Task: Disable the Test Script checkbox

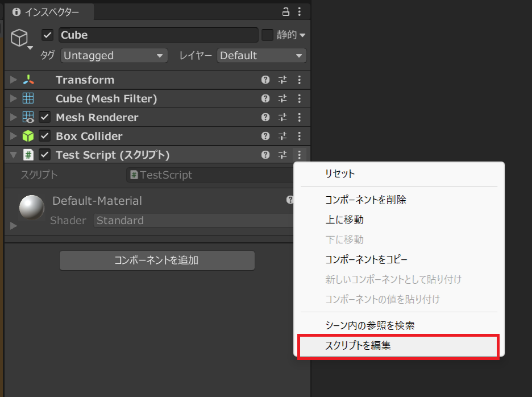Action: coord(45,155)
